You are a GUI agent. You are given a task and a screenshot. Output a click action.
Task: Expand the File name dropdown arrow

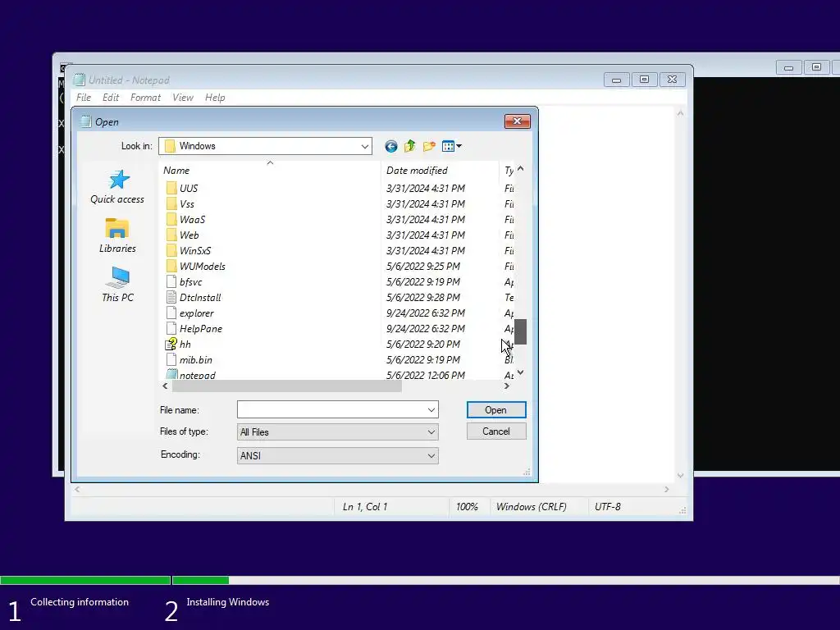click(431, 410)
